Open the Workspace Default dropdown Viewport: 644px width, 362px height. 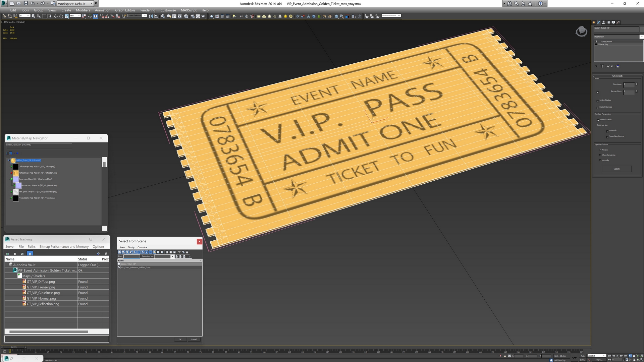click(x=74, y=4)
